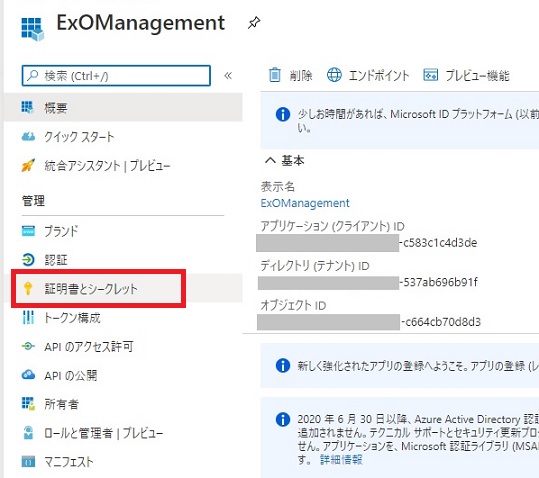Click the 管理 section heading

33,201
